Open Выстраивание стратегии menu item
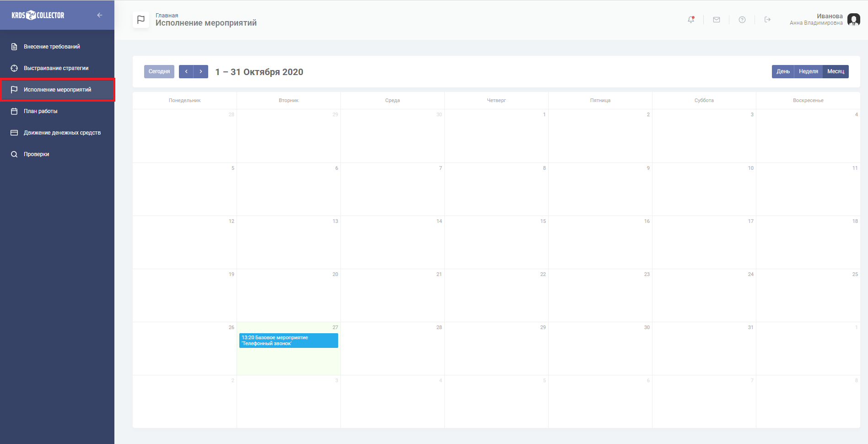 (56, 68)
